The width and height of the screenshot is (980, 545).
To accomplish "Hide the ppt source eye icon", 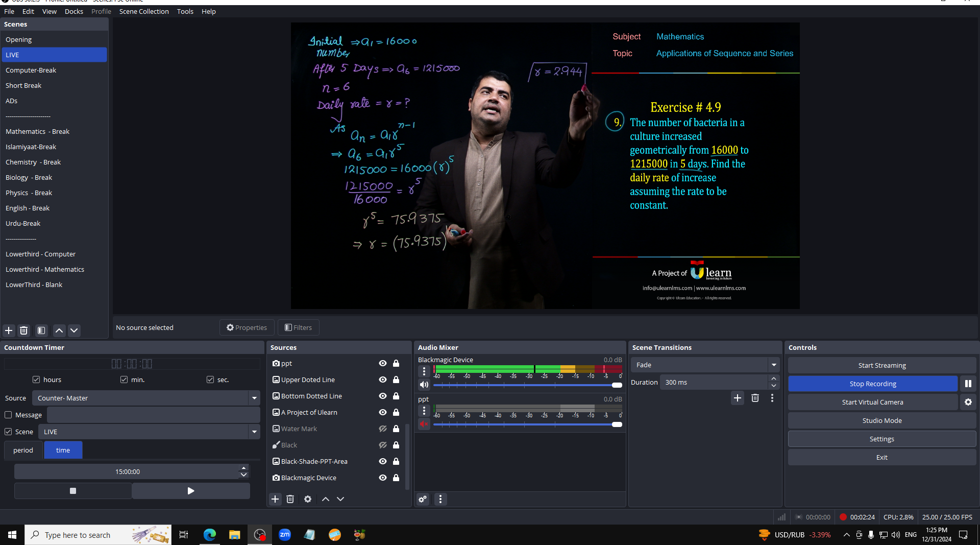I will [383, 363].
